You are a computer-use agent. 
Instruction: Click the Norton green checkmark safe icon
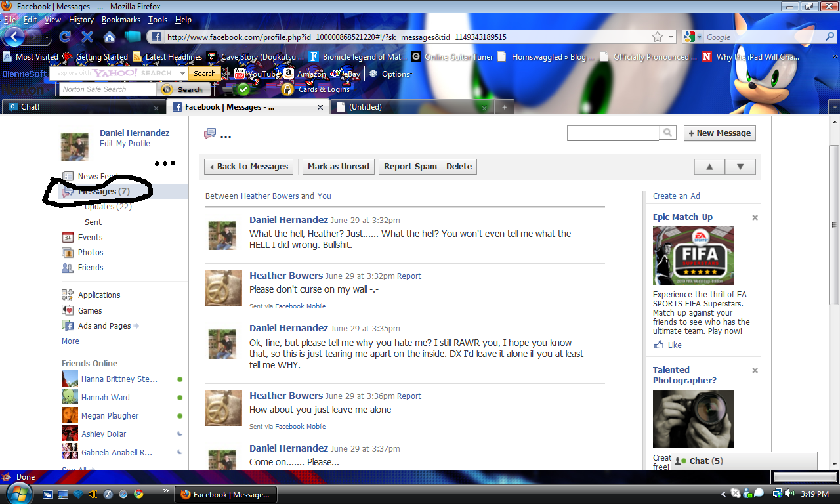tap(243, 89)
